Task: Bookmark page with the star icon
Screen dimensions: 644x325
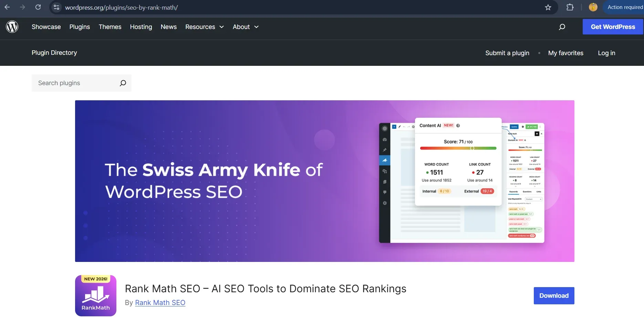Action: [548, 7]
